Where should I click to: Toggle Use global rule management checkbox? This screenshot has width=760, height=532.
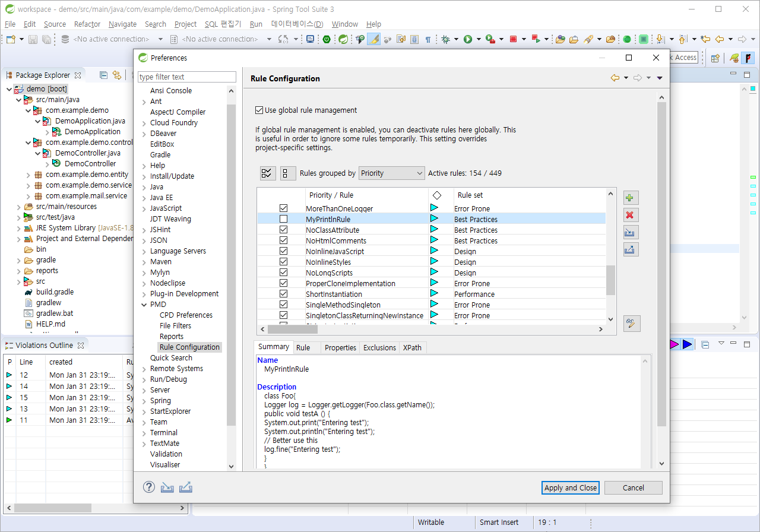[259, 110]
